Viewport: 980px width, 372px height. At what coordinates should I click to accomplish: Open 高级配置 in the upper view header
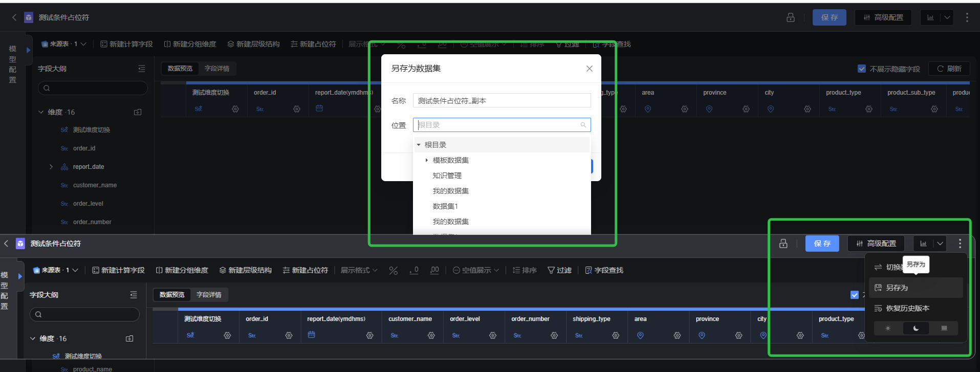pyautogui.click(x=883, y=17)
